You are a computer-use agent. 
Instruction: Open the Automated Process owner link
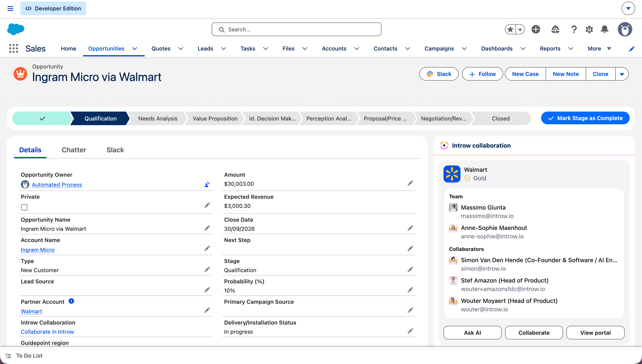pos(57,185)
